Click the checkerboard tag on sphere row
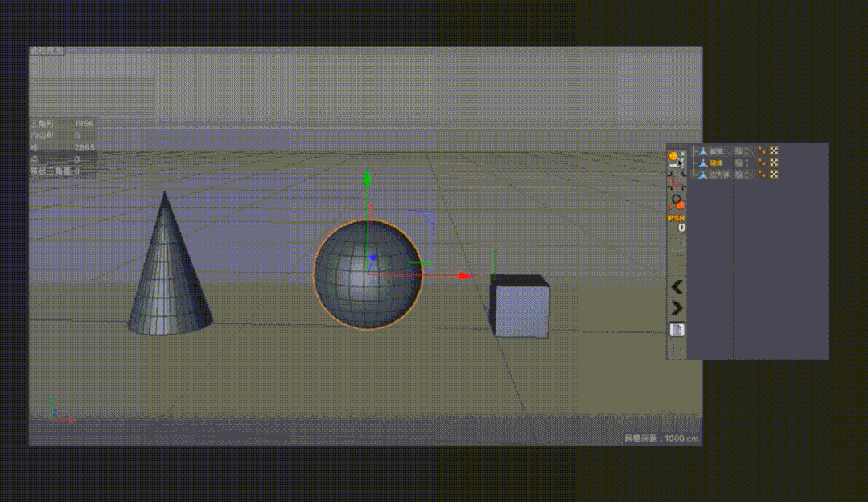Viewport: 868px width, 502px height. pyautogui.click(x=774, y=163)
